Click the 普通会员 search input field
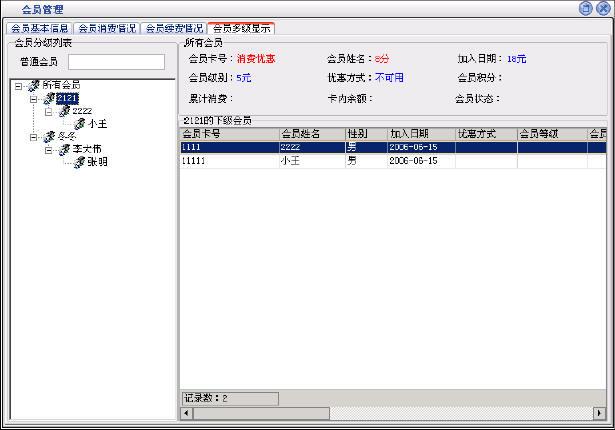 coord(116,62)
